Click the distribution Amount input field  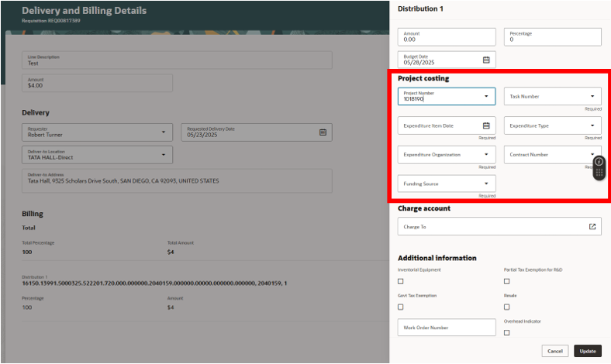click(447, 37)
